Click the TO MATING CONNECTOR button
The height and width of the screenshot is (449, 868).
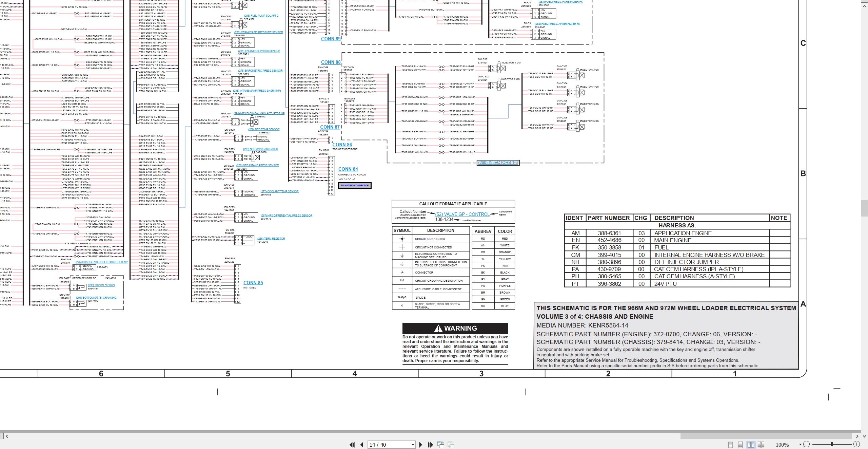click(355, 186)
